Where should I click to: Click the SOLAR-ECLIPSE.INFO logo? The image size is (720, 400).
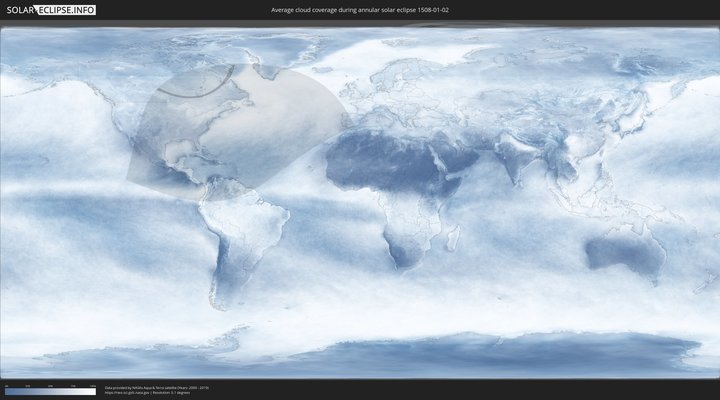click(x=51, y=10)
